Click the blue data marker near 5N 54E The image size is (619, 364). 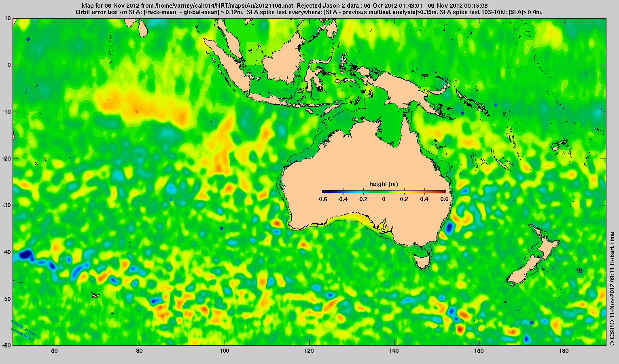(x=28, y=39)
